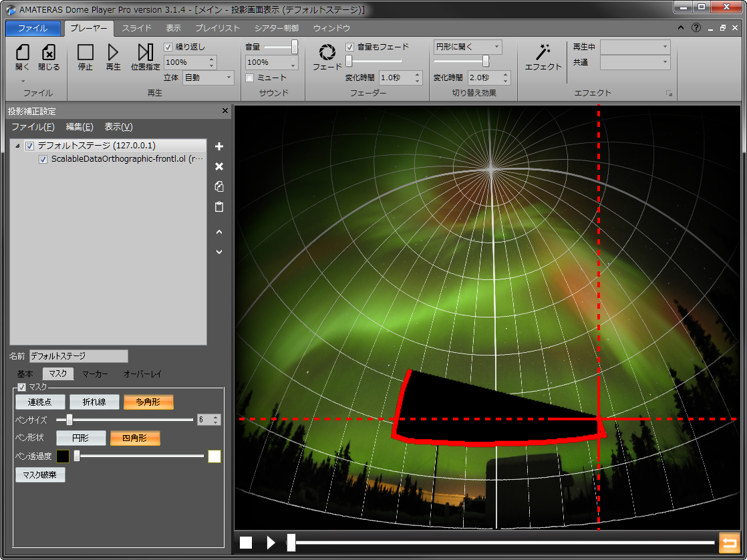This screenshot has width=747, height=560.
Task: Click the 折れ線 mask button
Action: [x=94, y=402]
